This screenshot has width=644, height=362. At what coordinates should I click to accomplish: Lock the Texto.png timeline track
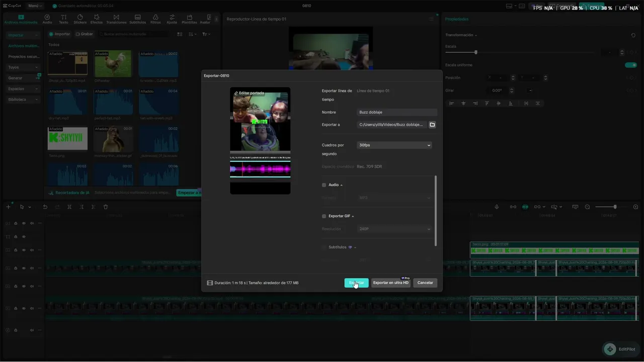click(x=16, y=250)
